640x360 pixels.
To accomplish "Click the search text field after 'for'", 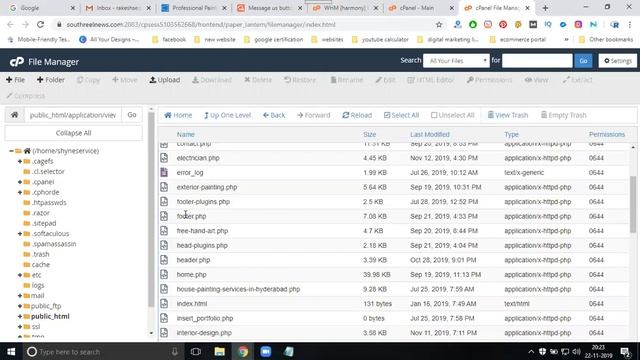I will [x=537, y=61].
